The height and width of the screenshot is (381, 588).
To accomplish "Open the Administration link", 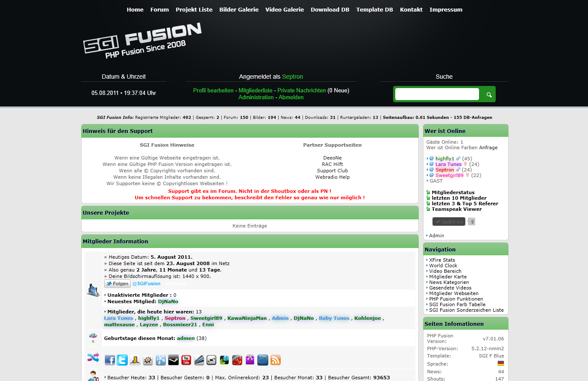I will (256, 97).
